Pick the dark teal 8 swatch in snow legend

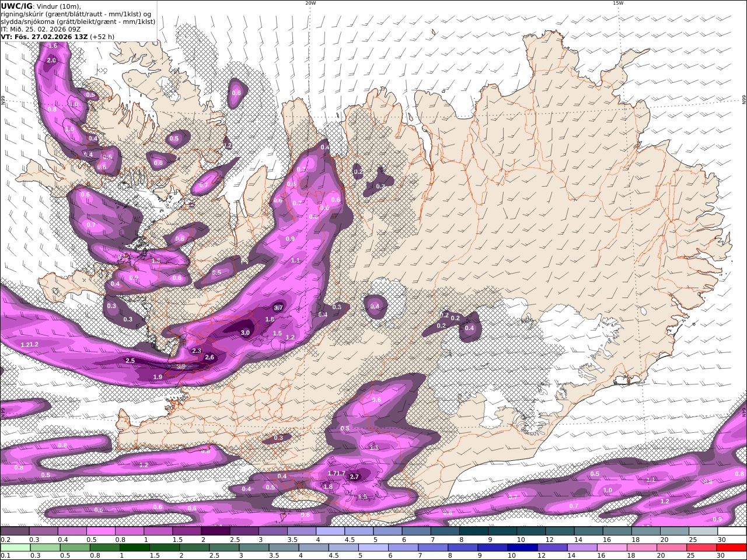(x=473, y=531)
